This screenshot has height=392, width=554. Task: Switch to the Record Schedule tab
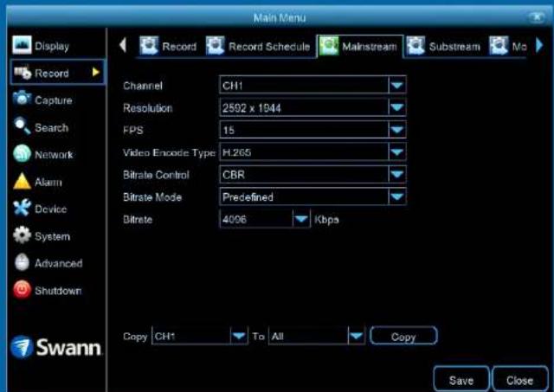point(258,46)
